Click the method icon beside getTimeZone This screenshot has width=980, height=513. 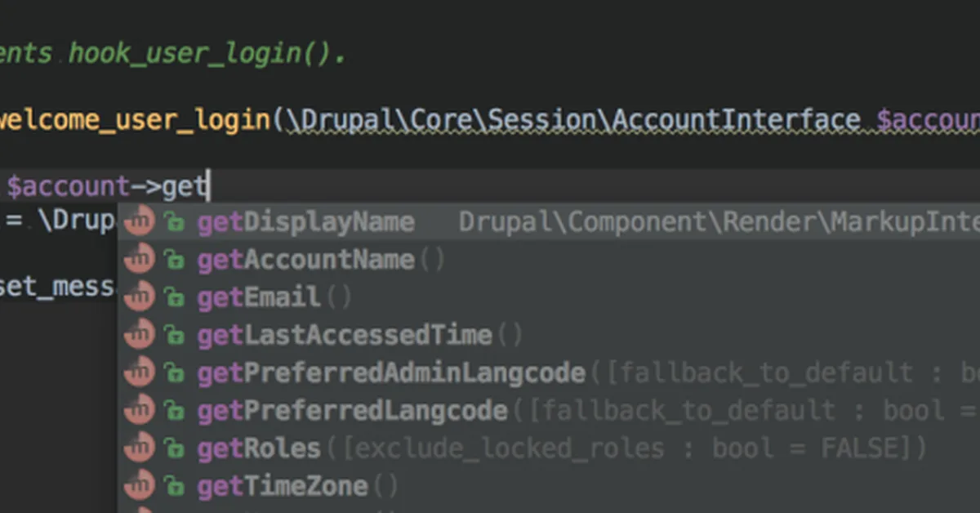(139, 485)
